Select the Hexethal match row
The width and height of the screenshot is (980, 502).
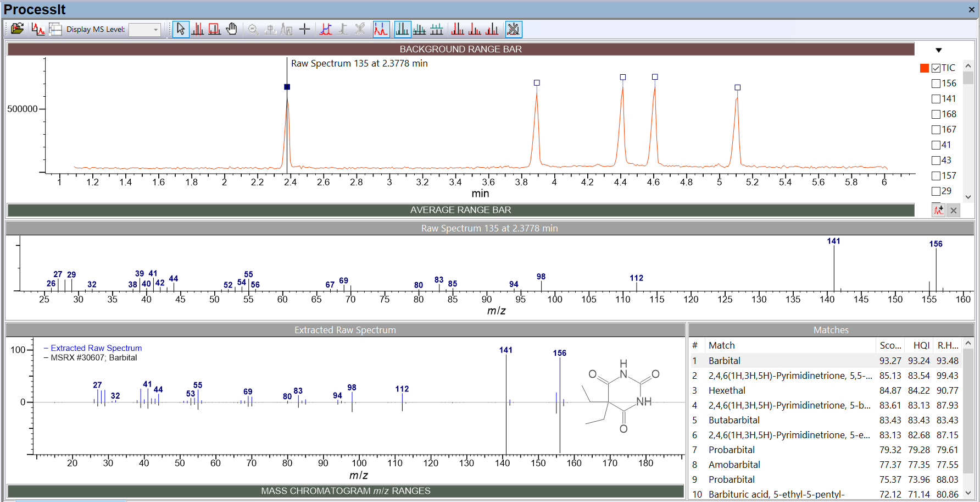(x=727, y=390)
